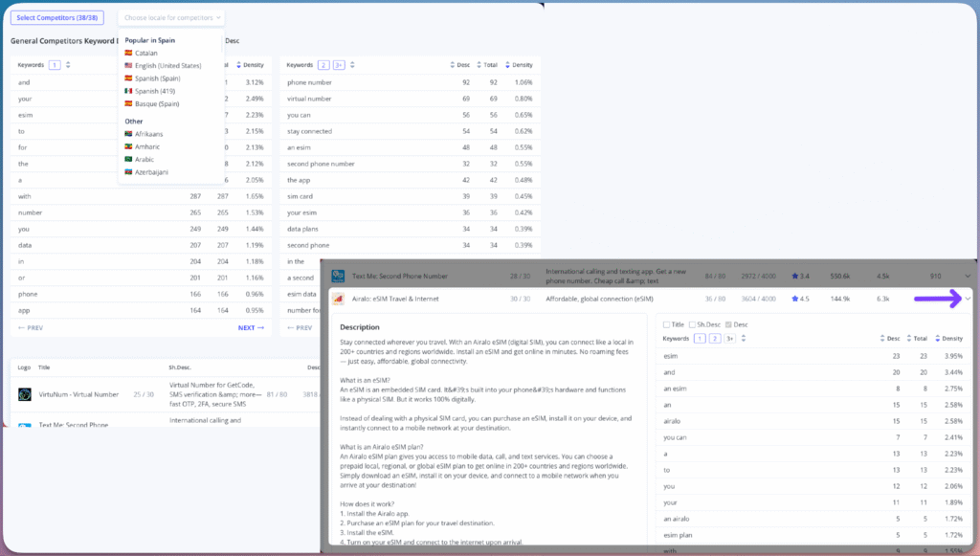Go to NEXT page of left keywords table
Image resolution: width=980 pixels, height=556 pixels.
click(x=251, y=327)
